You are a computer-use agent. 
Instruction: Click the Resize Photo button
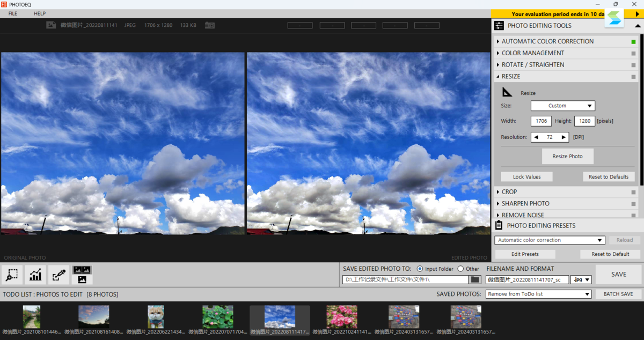[x=568, y=157]
